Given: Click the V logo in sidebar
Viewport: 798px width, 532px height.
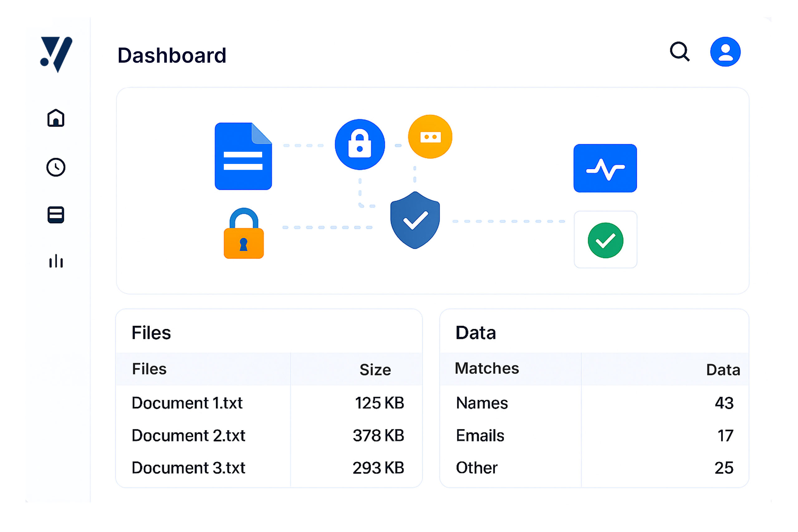Looking at the screenshot, I should point(56,54).
